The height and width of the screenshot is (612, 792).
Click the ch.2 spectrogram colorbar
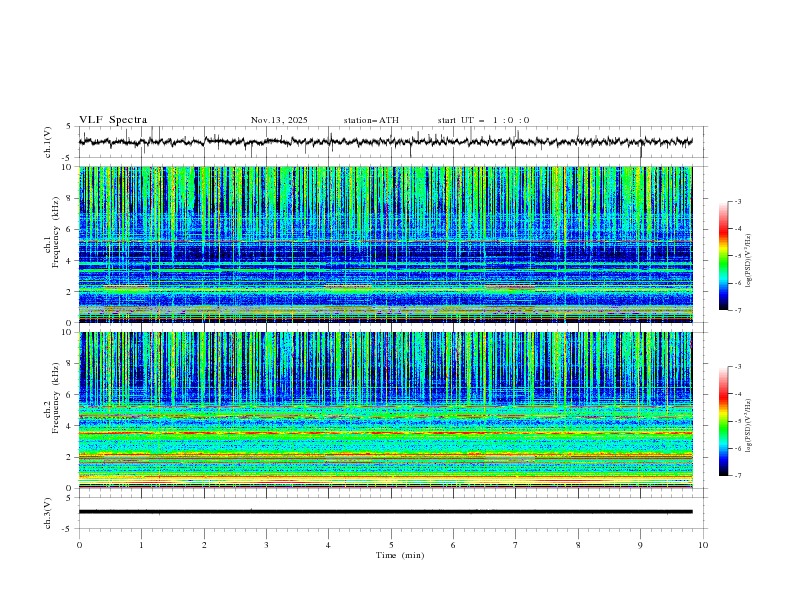click(723, 421)
